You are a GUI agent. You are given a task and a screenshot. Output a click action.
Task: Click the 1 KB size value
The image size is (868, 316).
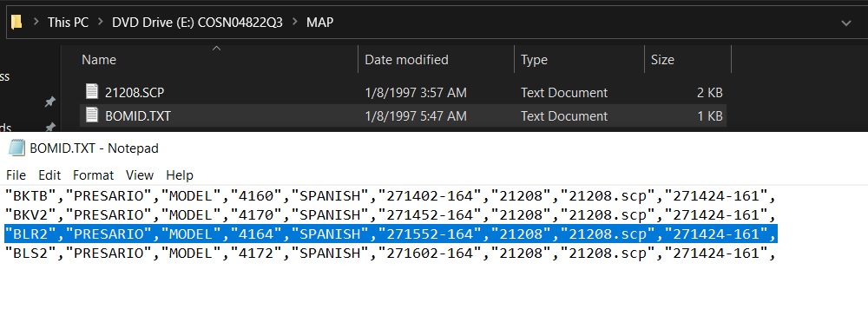click(x=709, y=115)
